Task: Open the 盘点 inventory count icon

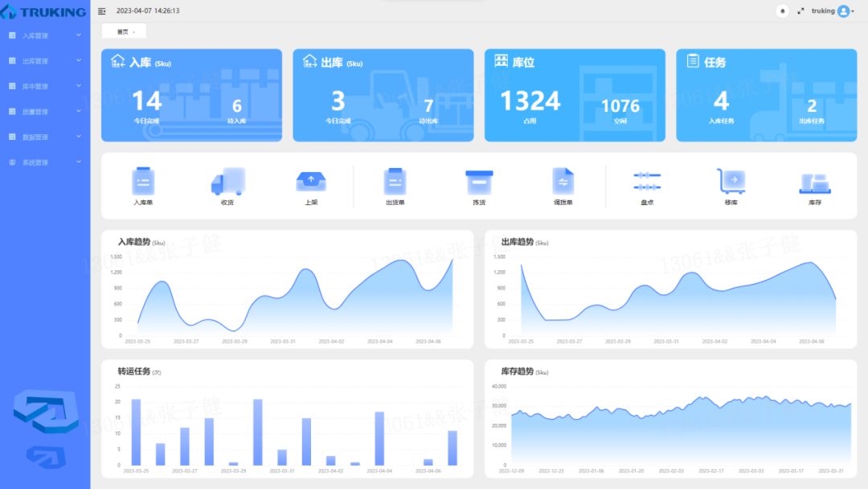Action: tap(647, 181)
